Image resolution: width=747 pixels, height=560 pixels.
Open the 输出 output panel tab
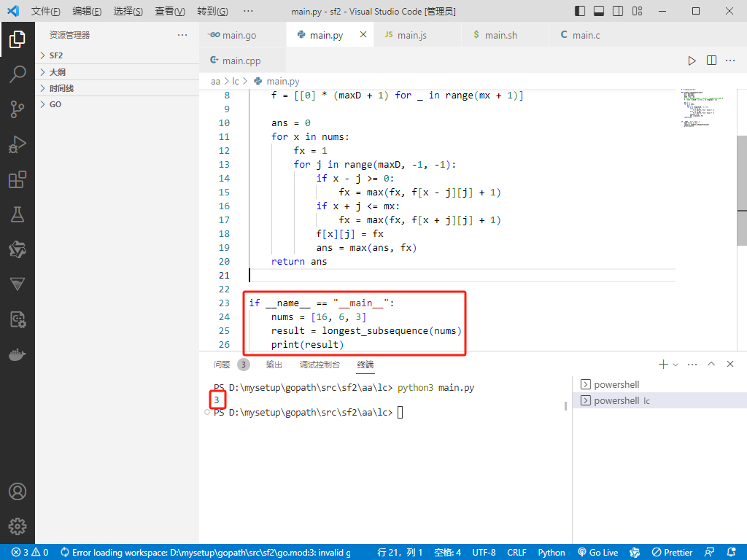274,365
